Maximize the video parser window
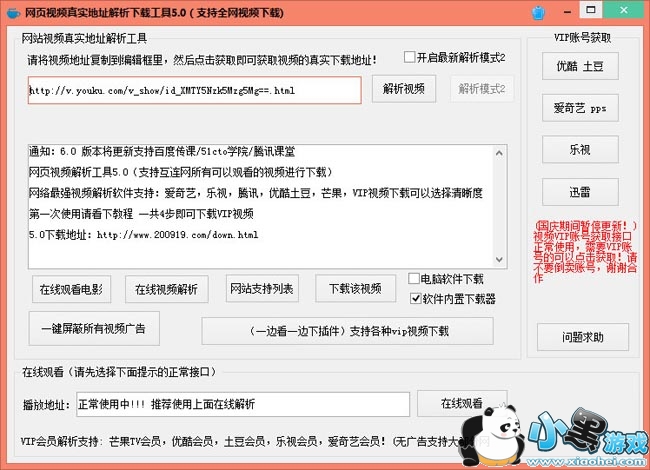 pyautogui.click(x=591, y=10)
